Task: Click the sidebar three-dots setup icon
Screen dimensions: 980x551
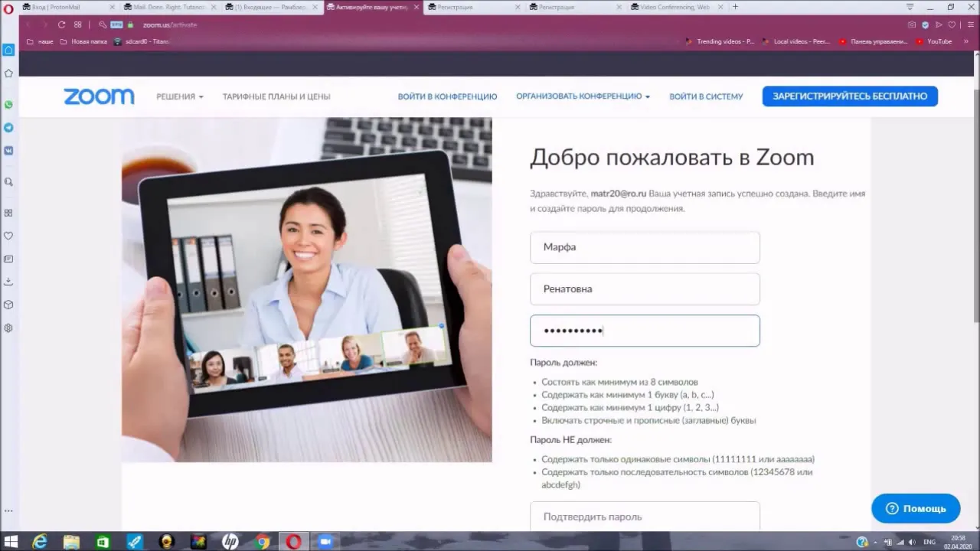Action: click(8, 510)
